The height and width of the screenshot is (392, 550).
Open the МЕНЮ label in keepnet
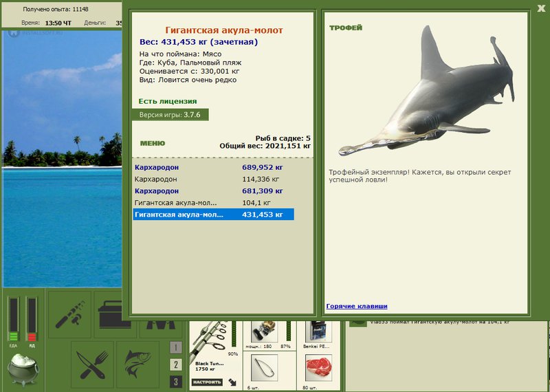point(153,143)
